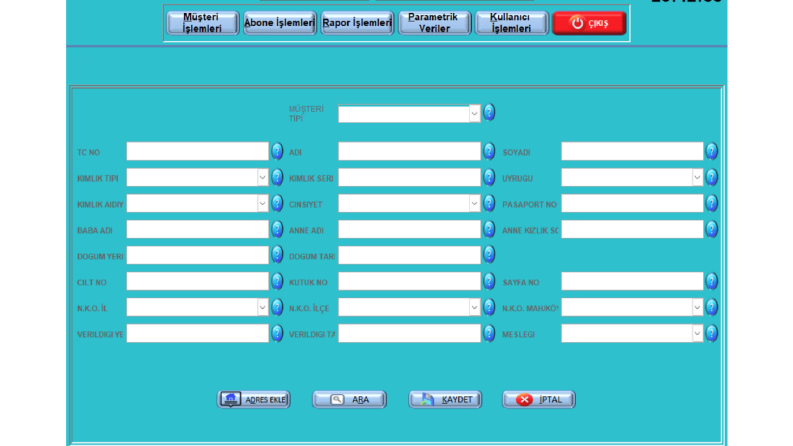Focus the VERILDIGI TA input field

(x=409, y=334)
